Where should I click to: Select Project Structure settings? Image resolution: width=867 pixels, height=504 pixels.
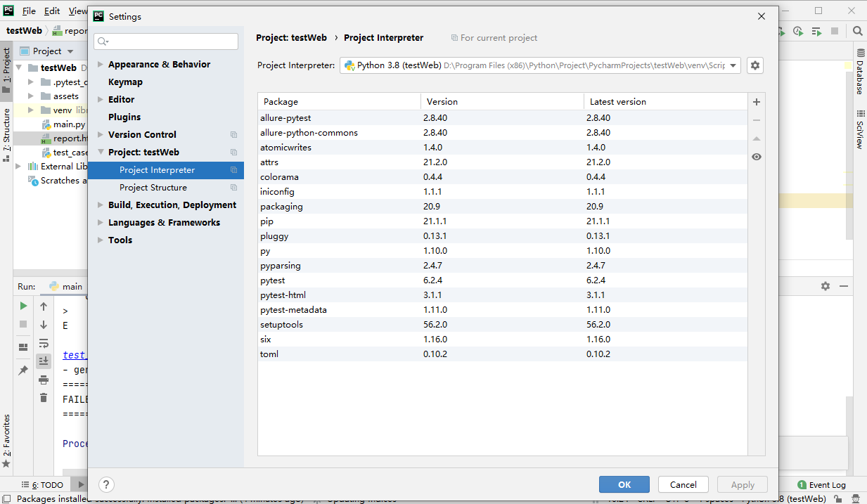pos(153,188)
